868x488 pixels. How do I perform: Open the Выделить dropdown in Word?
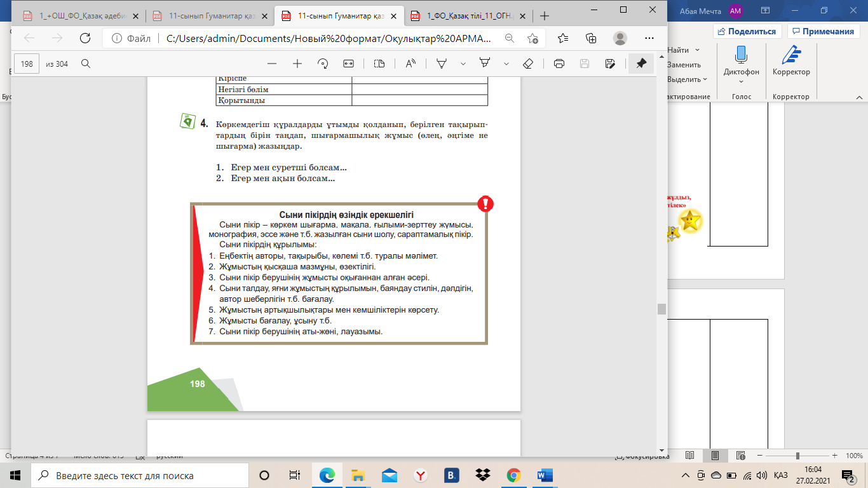(x=688, y=79)
